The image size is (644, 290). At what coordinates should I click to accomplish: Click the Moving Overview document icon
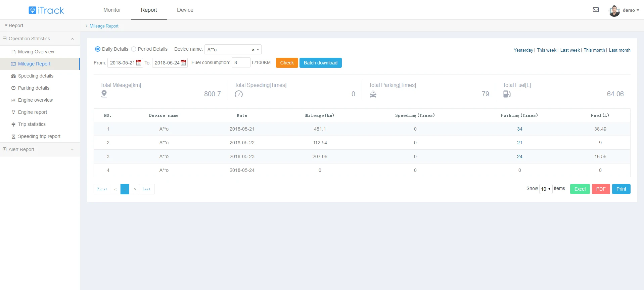(x=13, y=52)
